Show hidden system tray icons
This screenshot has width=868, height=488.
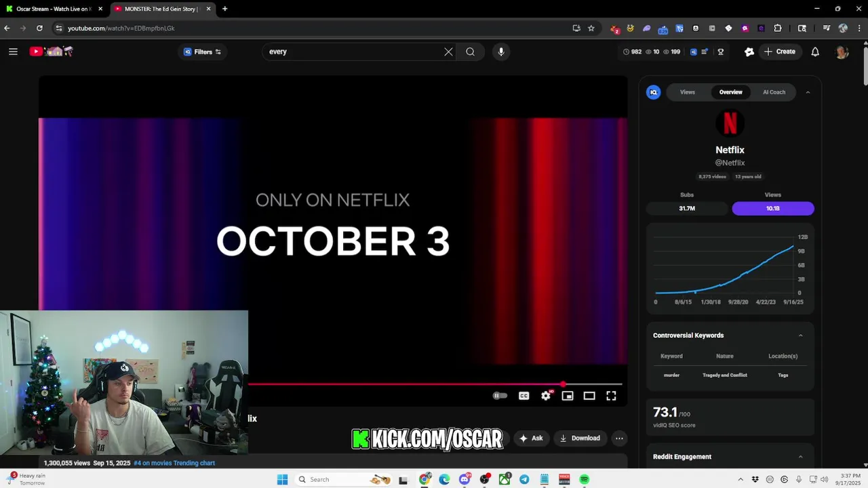click(740, 480)
